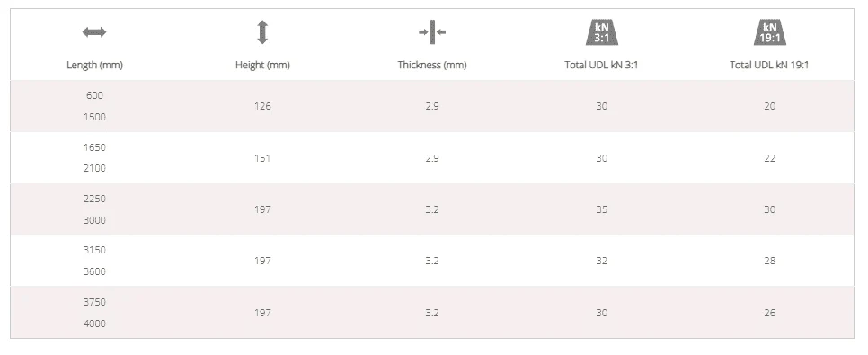
Task: Select the 4000 length value
Action: tap(94, 324)
